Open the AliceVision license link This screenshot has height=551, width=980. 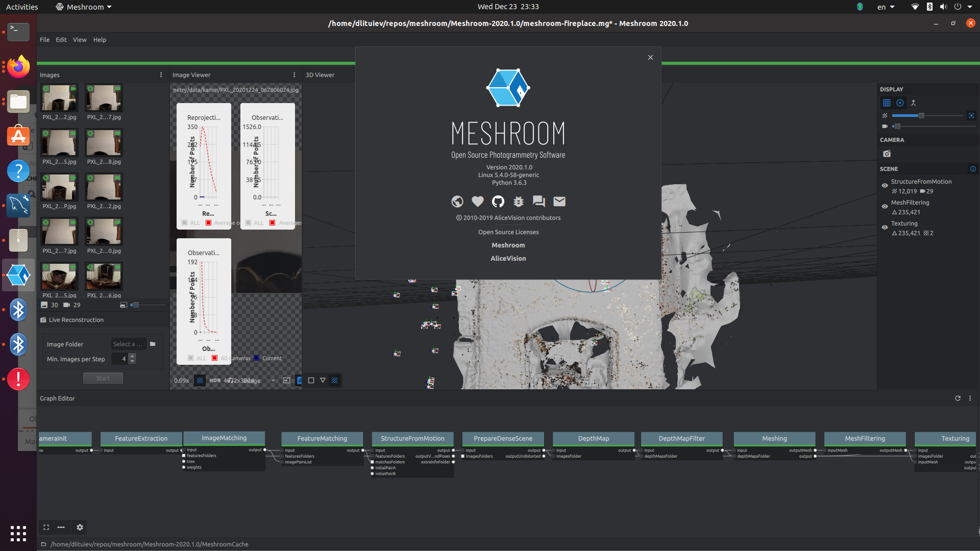[508, 259]
